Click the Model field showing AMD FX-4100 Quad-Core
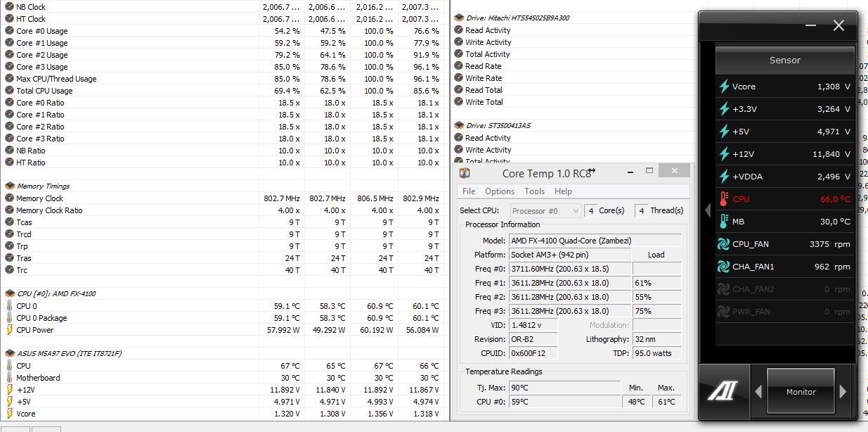 (595, 241)
